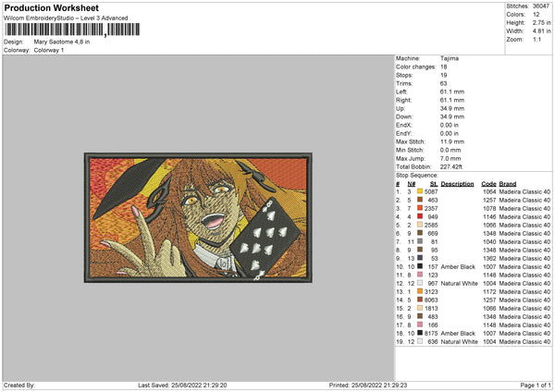The image size is (555, 392).
Task: Click the 'Stop Sequence:' heading
Action: coord(416,176)
